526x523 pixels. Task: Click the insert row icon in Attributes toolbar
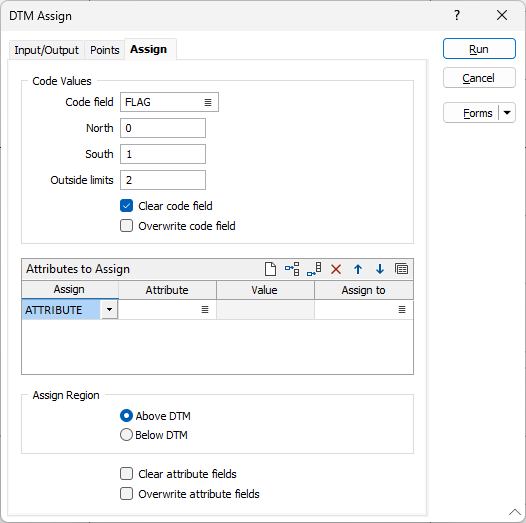(292, 269)
